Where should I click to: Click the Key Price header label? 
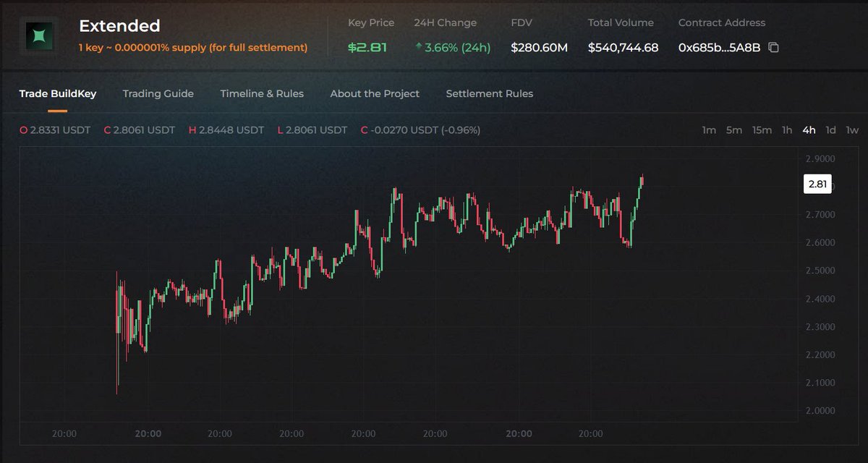pos(371,22)
